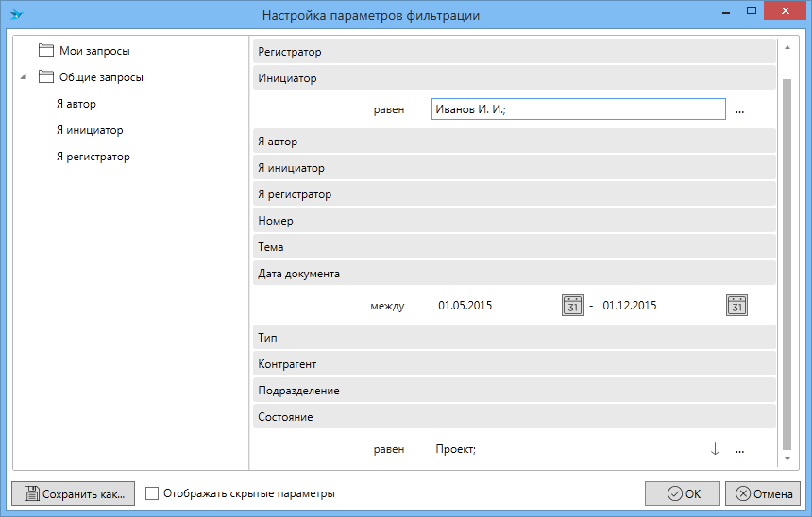Click the Общие запросы folder icon
This screenshot has width=812, height=517.
pos(46,77)
